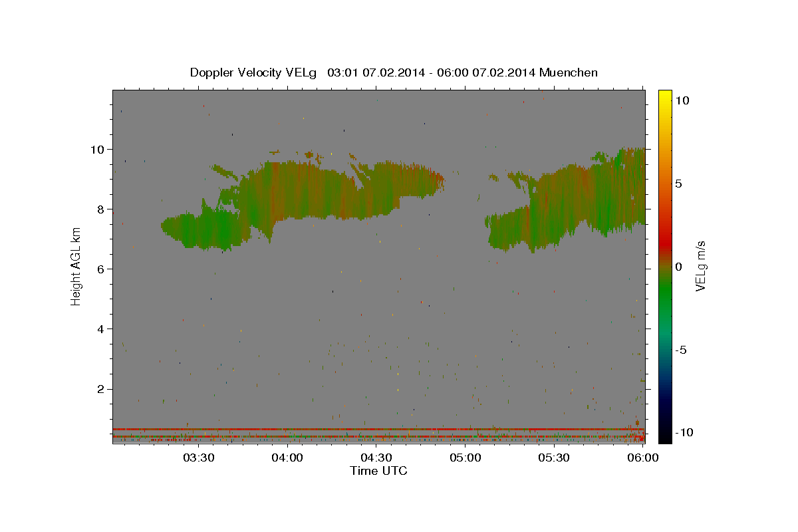Click the height tick label 10
This screenshot has width=798, height=532.
point(99,149)
